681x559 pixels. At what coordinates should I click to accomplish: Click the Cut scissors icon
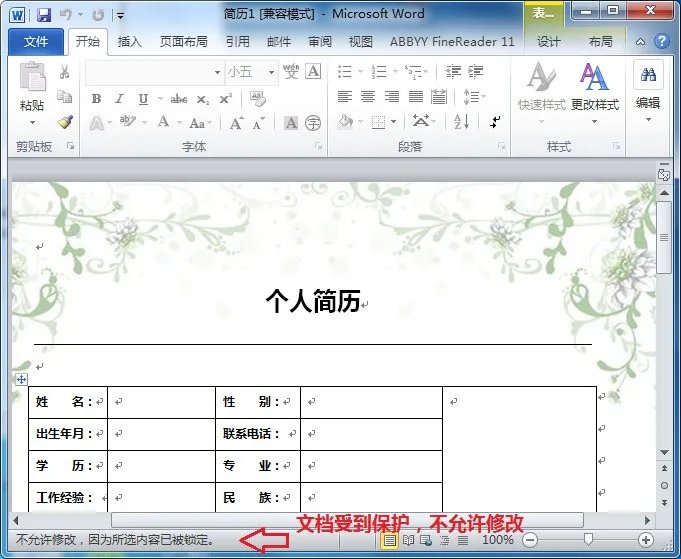pyautogui.click(x=65, y=72)
